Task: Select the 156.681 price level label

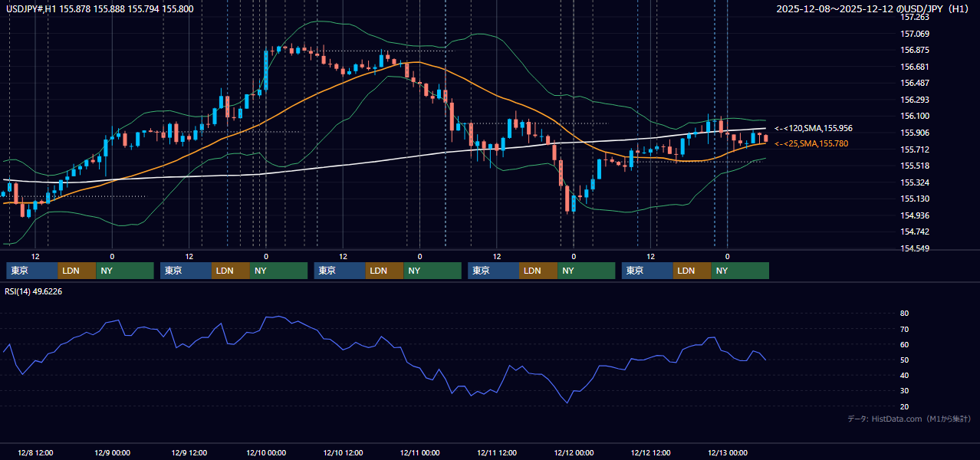Action: pyautogui.click(x=914, y=67)
